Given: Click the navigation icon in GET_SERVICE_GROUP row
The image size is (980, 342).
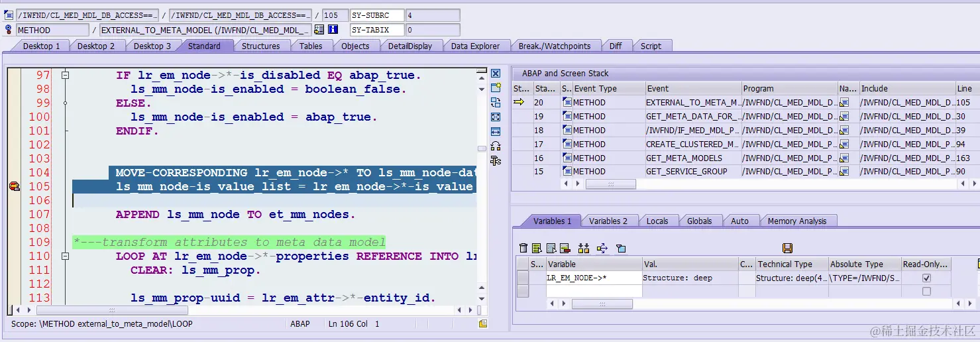Looking at the screenshot, I should click(844, 171).
